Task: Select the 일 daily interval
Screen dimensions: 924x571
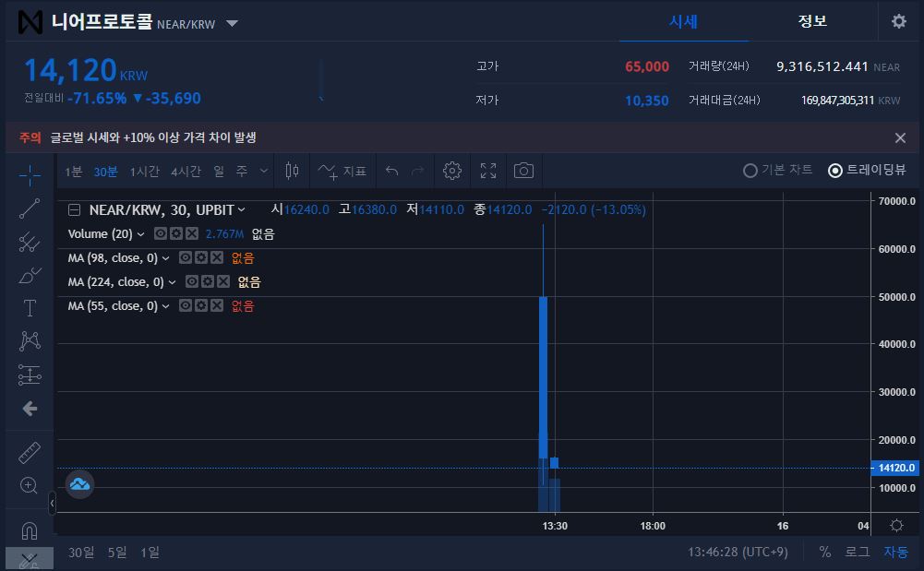Action: [x=219, y=172]
